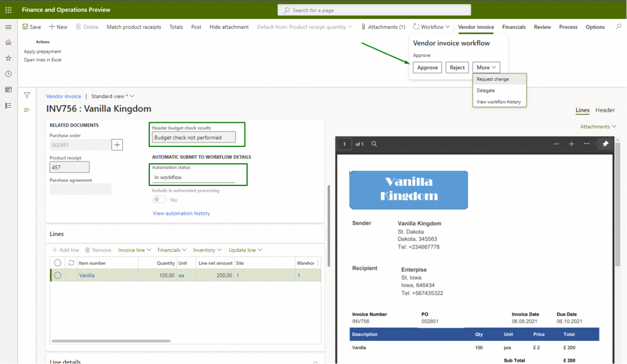This screenshot has width=627, height=364.
Task: Click the refresh icon in grid header
Action: pyautogui.click(x=71, y=263)
